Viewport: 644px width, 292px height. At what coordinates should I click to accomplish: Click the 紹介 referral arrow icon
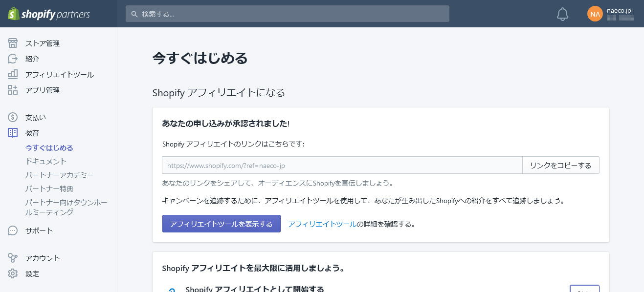(x=13, y=59)
